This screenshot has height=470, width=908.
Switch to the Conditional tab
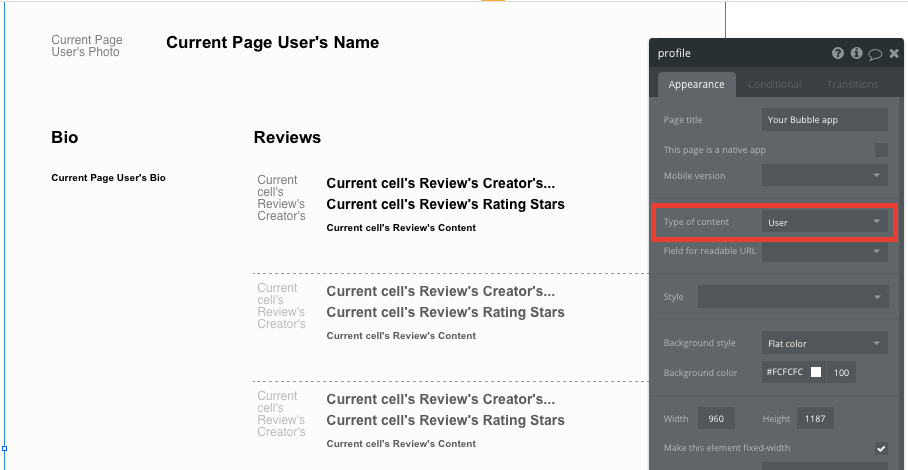774,85
